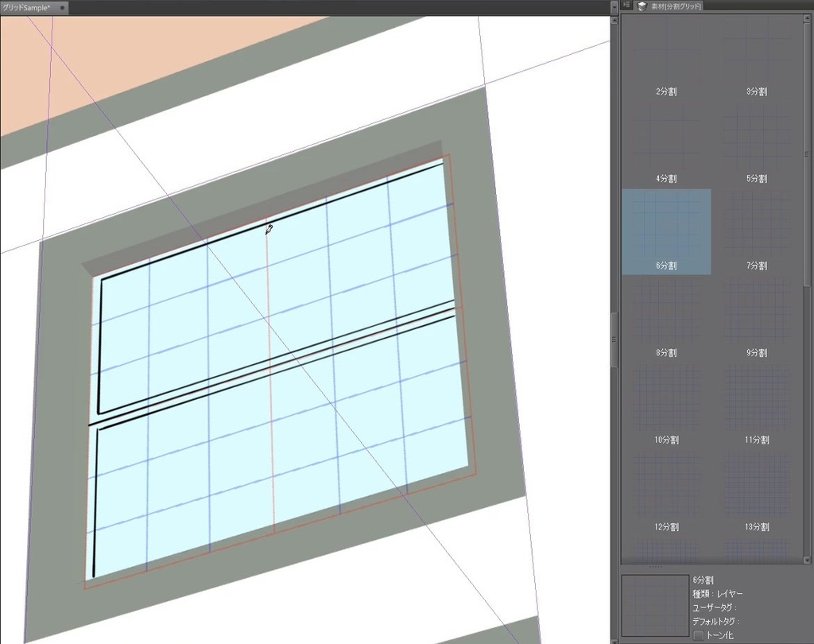Viewport: 814px width, 644px height.
Task: Select the 12分割 grid material
Action: [666, 495]
